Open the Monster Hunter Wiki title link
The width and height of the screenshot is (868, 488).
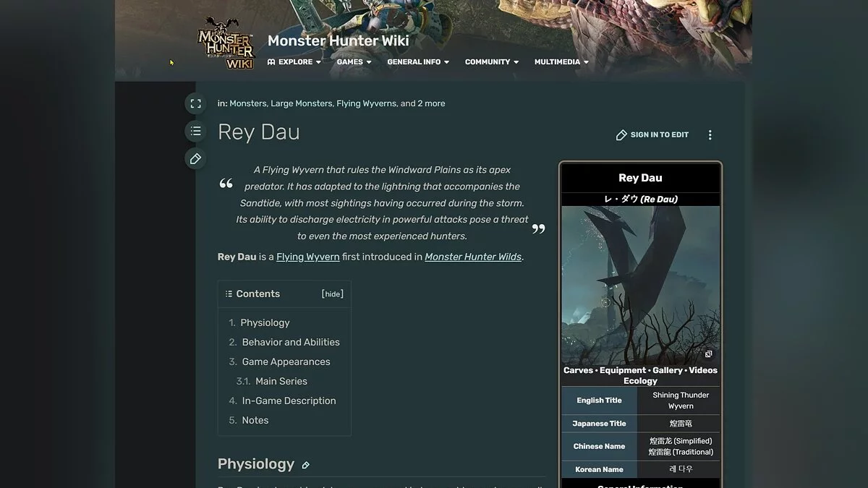pos(338,40)
